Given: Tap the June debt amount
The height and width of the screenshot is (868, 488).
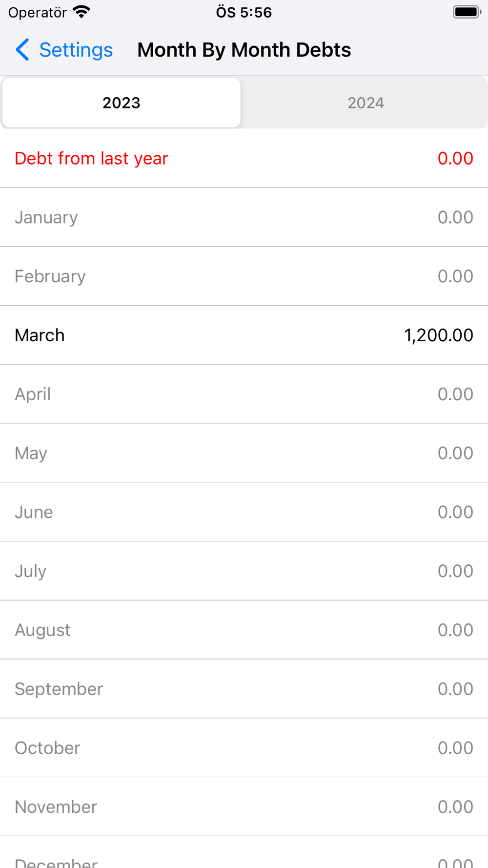Looking at the screenshot, I should coord(455,512).
